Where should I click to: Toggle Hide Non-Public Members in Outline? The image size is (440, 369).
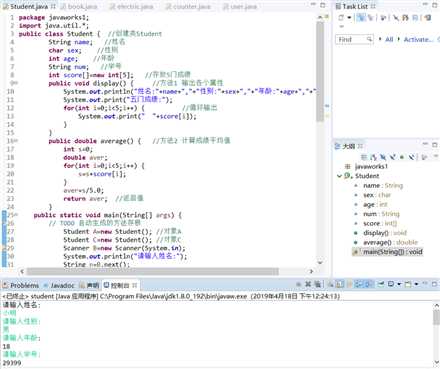click(x=402, y=156)
